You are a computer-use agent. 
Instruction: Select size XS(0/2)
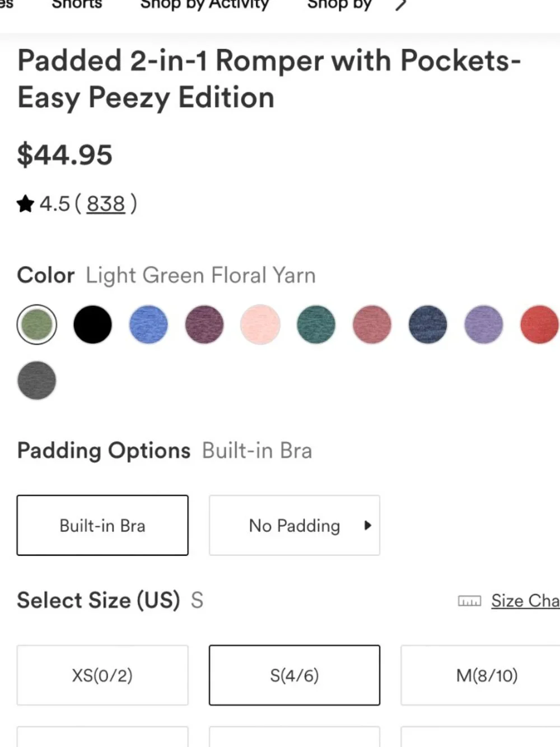click(x=102, y=675)
